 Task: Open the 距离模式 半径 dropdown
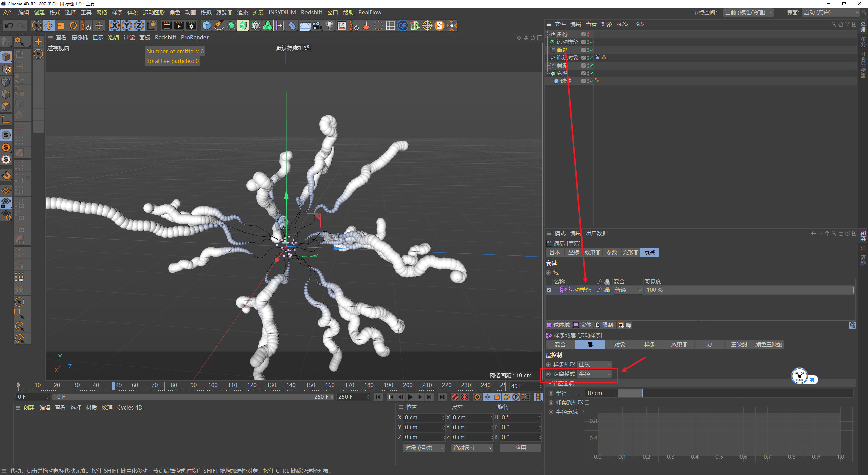(x=594, y=374)
